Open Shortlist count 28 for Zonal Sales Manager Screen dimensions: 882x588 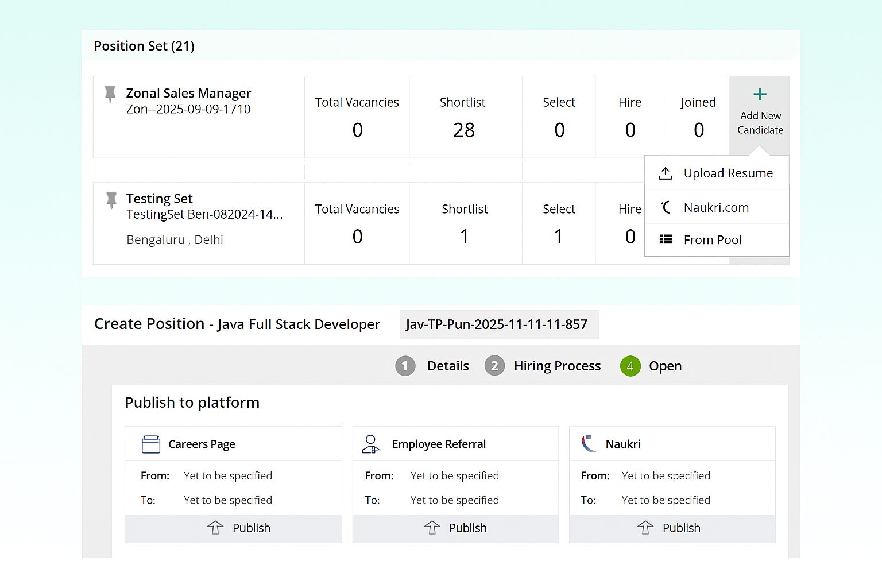464,130
